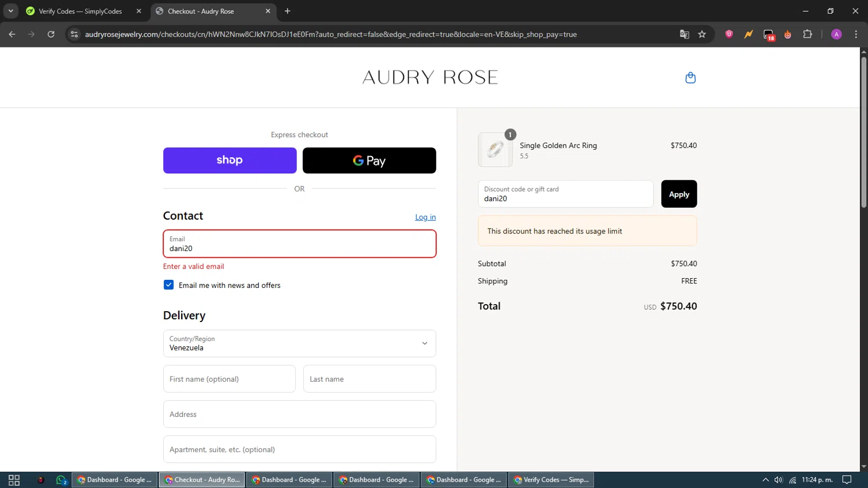This screenshot has height=488, width=868.
Task: Focus the Discount code or gift card field
Action: (x=565, y=194)
